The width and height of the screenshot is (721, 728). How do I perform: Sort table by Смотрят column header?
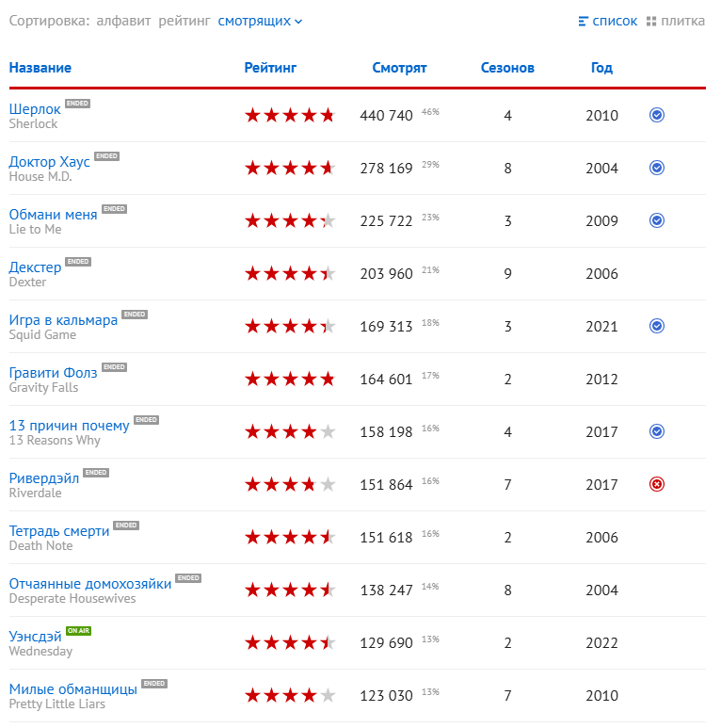[x=399, y=68]
